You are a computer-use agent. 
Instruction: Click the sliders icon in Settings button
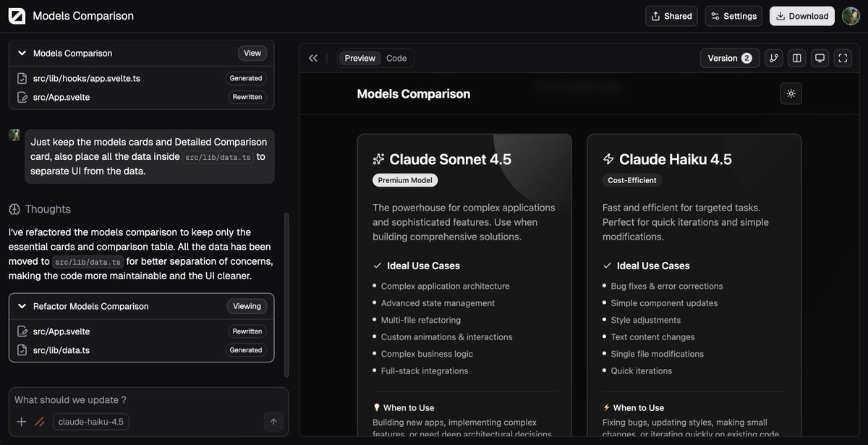tap(715, 16)
